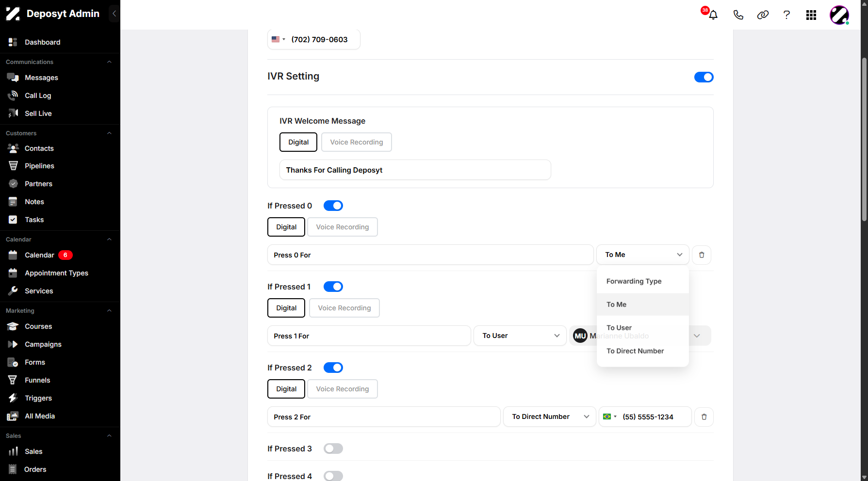Disable the IVR Setting toggle
The image size is (868, 481).
[x=704, y=77]
